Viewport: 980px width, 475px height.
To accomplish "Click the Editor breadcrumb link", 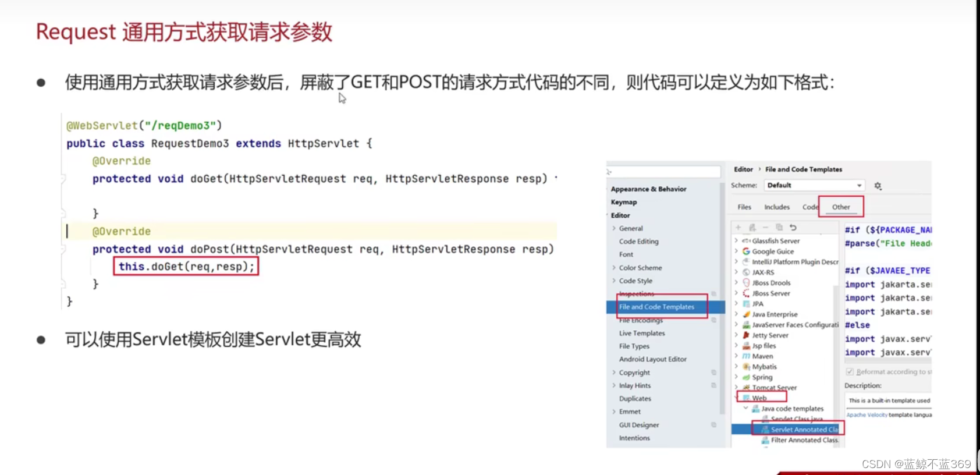I will 743,169.
